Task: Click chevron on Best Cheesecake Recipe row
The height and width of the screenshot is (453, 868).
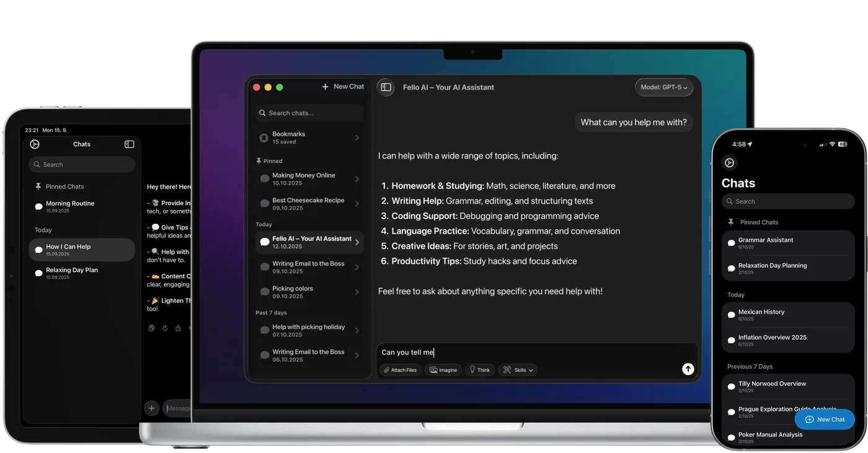Action: (357, 204)
